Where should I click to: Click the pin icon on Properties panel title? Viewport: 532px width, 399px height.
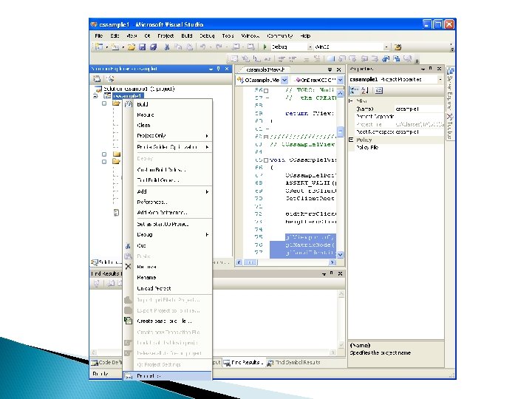[x=431, y=69]
